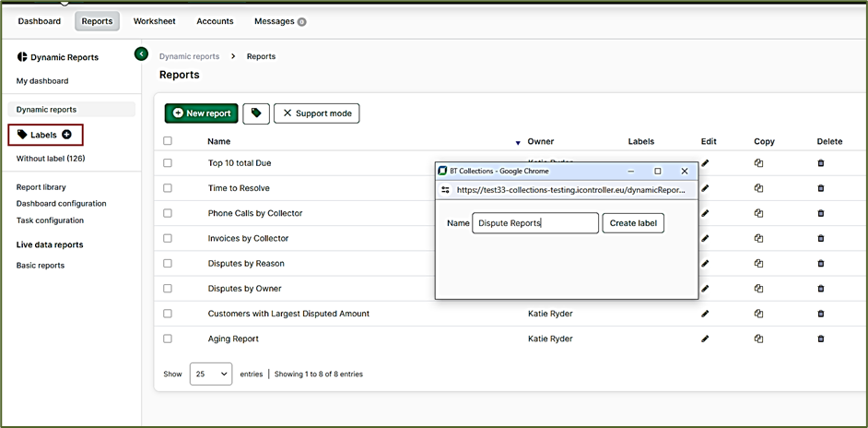Image resolution: width=868 pixels, height=428 pixels.
Task: Copy the Top 10 total Due report
Action: pyautogui.click(x=759, y=163)
